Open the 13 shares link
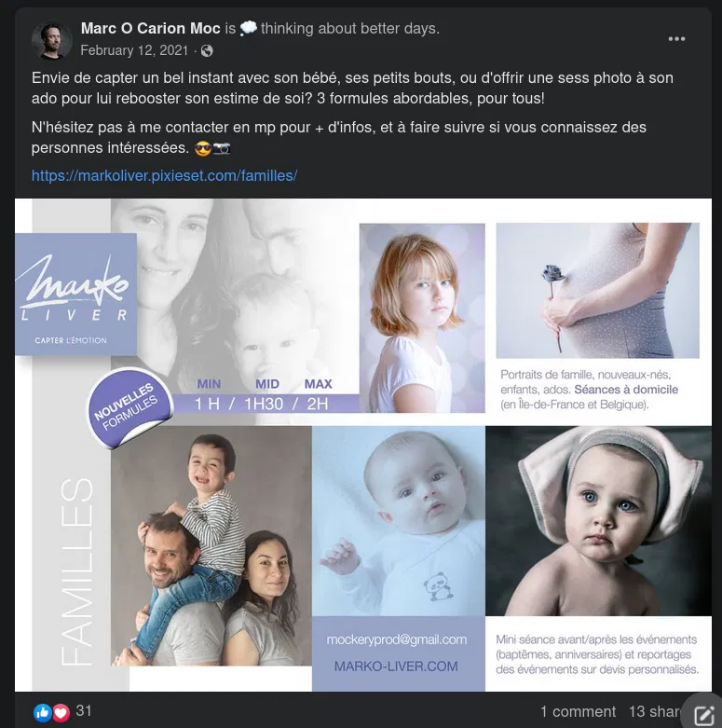 (654, 711)
